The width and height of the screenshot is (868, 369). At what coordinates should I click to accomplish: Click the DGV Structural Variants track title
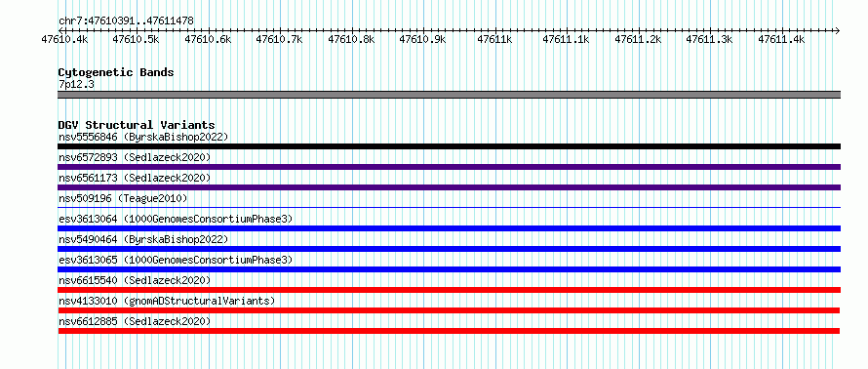[x=137, y=125]
